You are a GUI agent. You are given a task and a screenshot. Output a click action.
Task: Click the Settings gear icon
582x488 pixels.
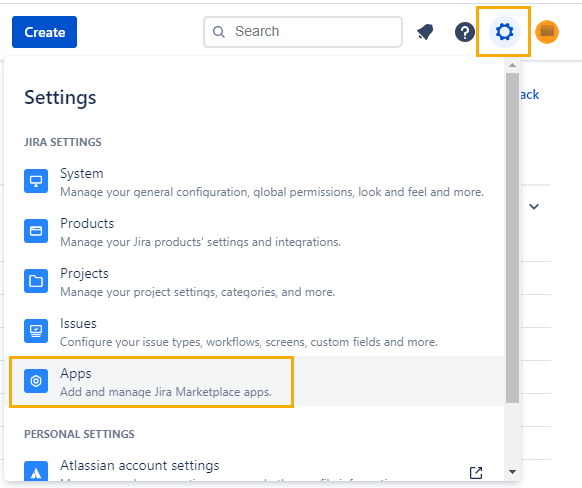(x=504, y=32)
